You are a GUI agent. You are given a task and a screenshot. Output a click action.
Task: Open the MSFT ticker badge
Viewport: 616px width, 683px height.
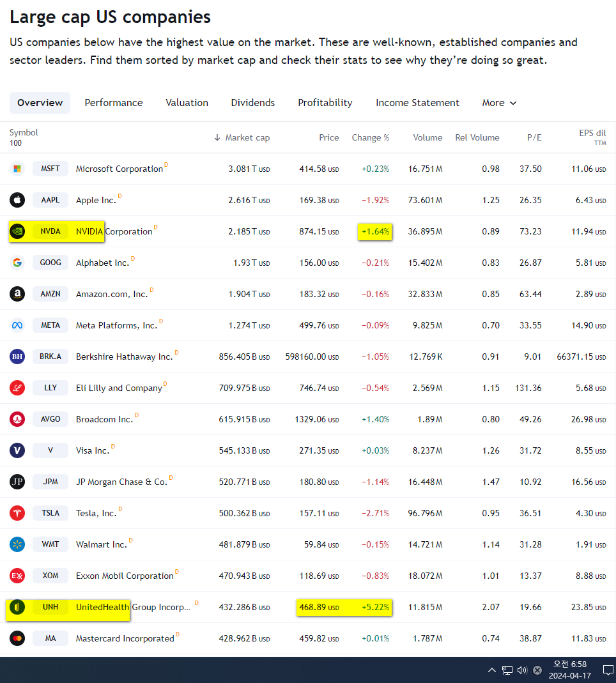(50, 169)
